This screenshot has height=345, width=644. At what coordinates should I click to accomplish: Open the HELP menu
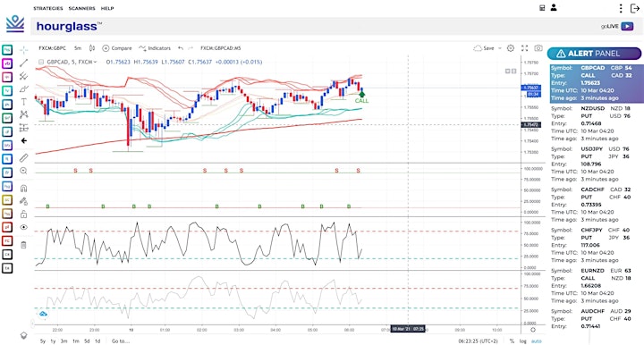pyautogui.click(x=107, y=8)
